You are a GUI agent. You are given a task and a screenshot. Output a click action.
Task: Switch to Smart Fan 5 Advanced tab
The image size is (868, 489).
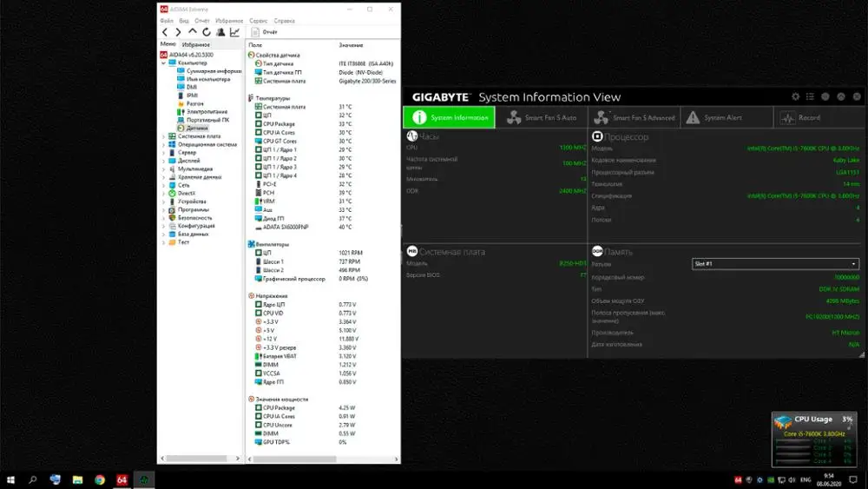coord(635,117)
